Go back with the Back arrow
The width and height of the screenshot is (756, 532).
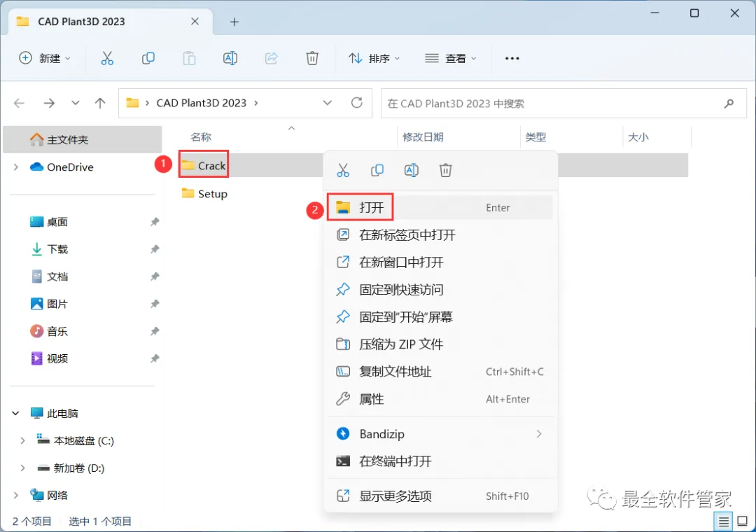[20, 103]
